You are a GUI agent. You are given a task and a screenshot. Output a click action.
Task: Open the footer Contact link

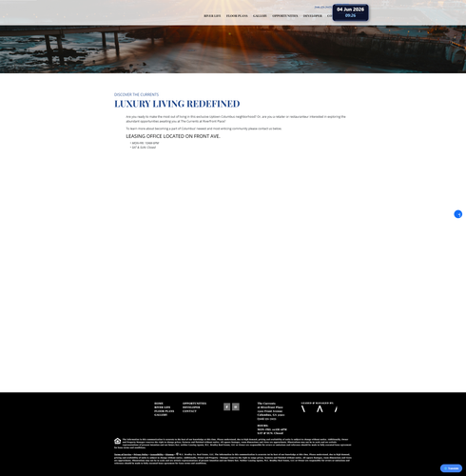tap(189, 411)
